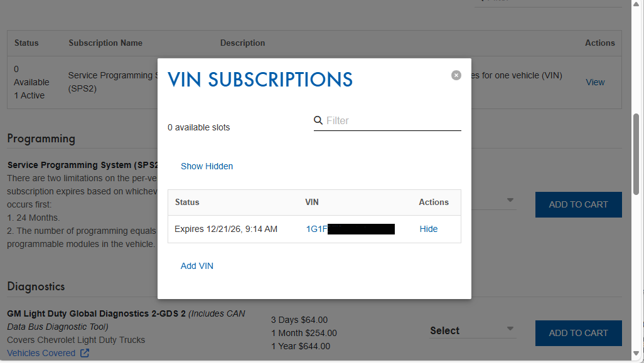Viewport: 644px width, 363px height.
Task: Click the page scrollbar thumb
Action: (636, 154)
